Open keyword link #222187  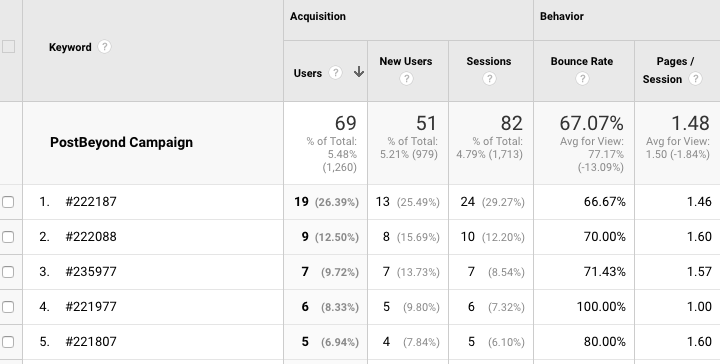click(x=91, y=202)
